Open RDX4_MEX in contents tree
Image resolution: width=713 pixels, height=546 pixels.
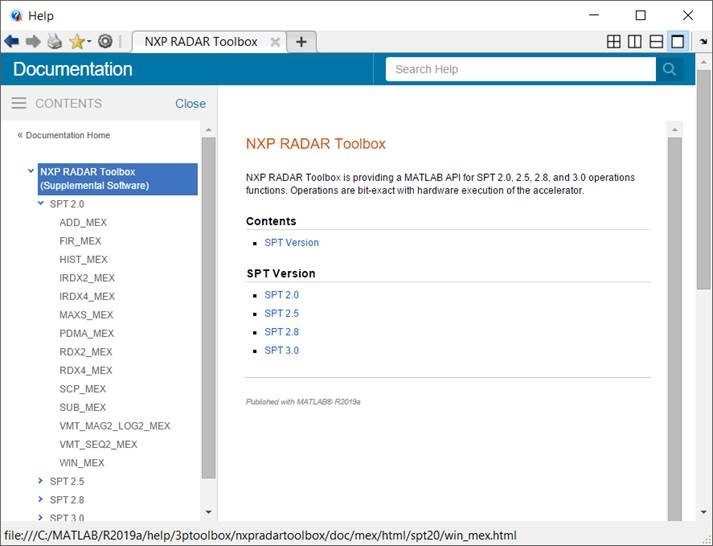(85, 371)
